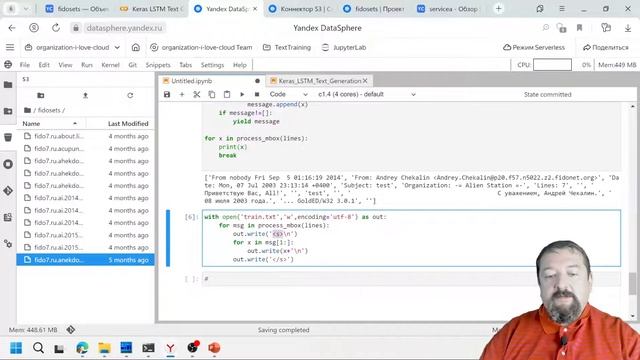640x360 pixels.
Task: Open a new browser tab with plus
Action: point(498,9)
